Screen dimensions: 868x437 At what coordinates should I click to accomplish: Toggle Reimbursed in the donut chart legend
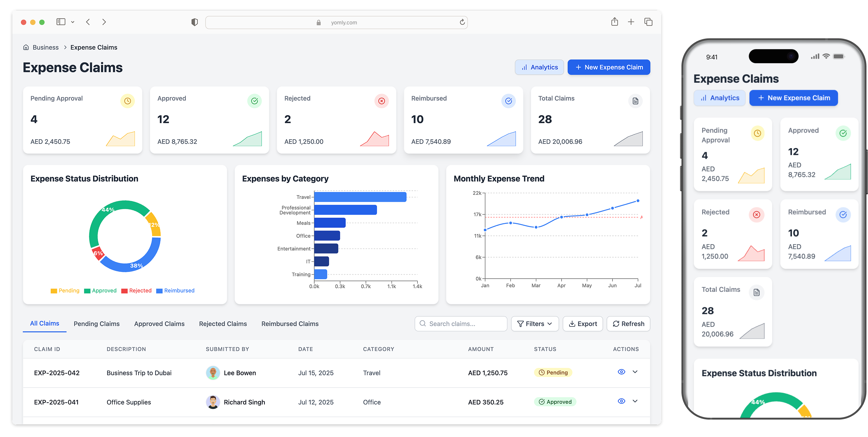(x=175, y=291)
